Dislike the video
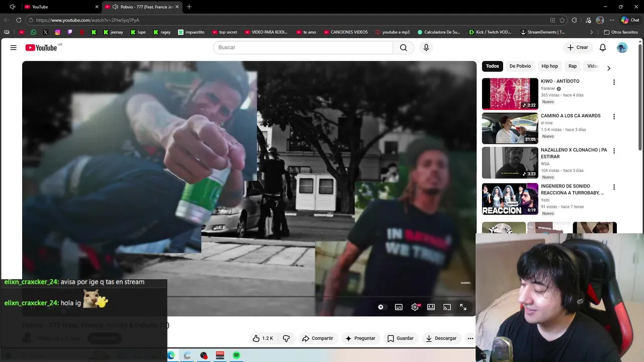Image resolution: width=644 pixels, height=362 pixels. pos(286,338)
